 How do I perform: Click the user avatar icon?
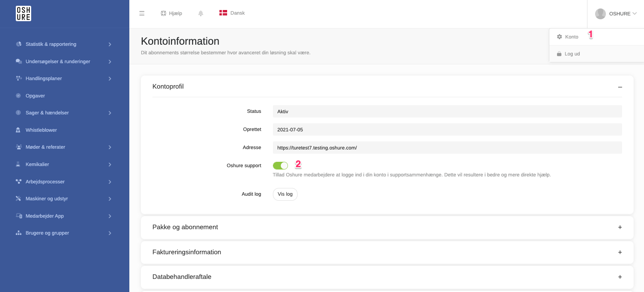[600, 13]
